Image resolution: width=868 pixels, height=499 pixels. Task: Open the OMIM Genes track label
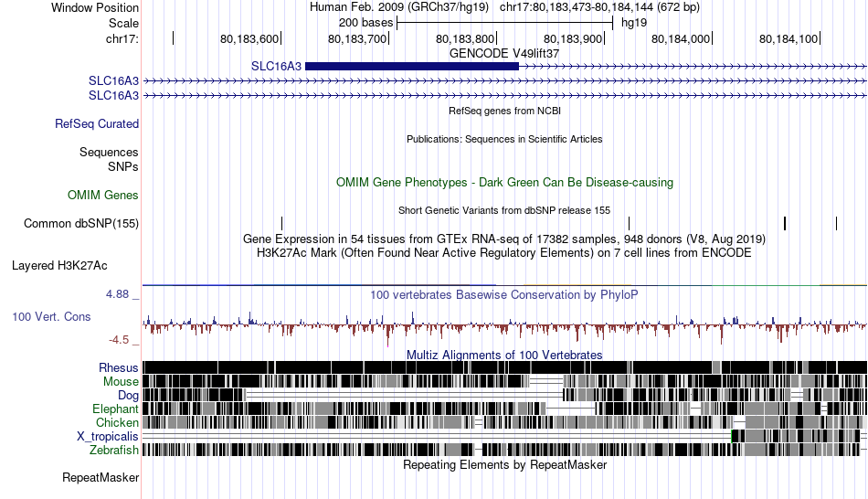tap(103, 195)
